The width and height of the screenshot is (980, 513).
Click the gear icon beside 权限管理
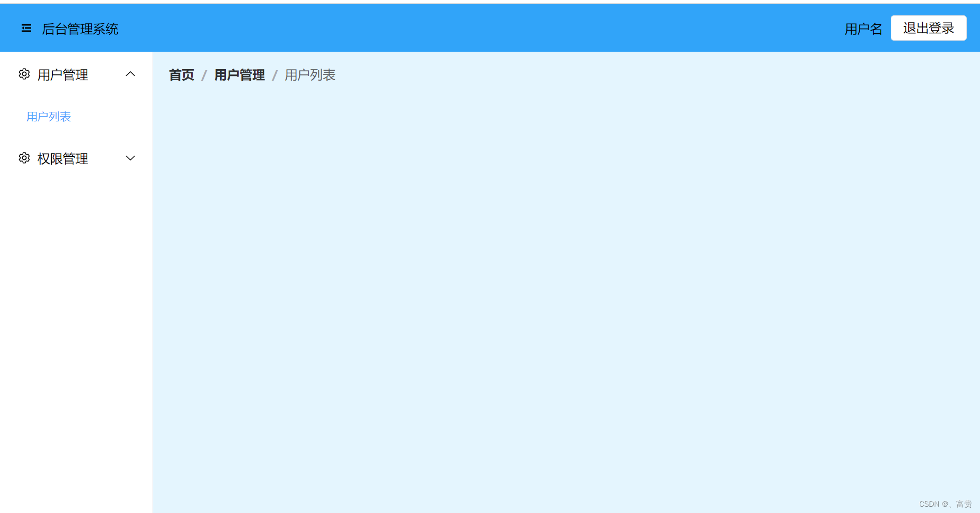[24, 158]
